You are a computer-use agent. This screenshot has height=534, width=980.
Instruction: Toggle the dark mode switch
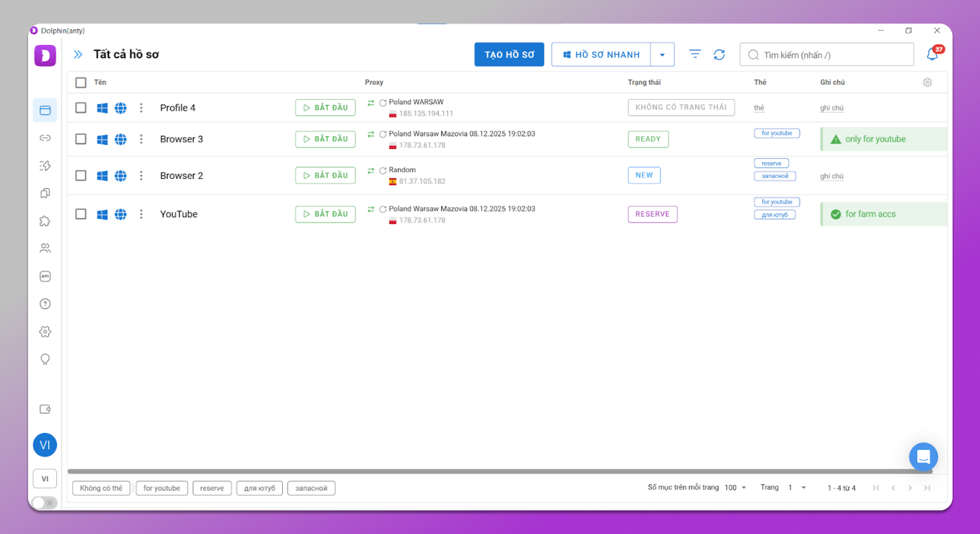pos(44,503)
